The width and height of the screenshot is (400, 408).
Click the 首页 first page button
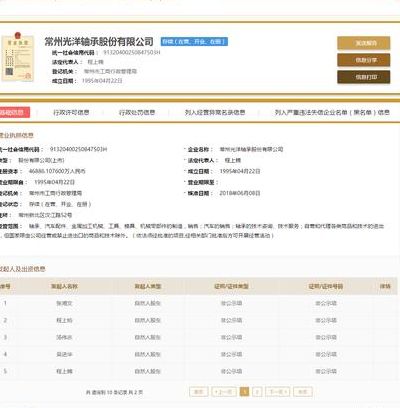point(199,392)
